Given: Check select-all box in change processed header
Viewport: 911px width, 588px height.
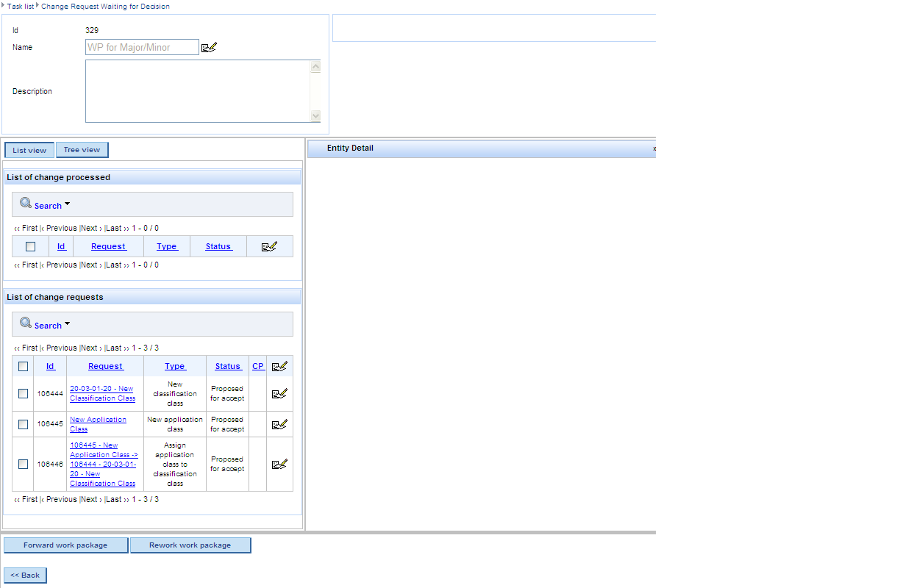Looking at the screenshot, I should [x=30, y=247].
